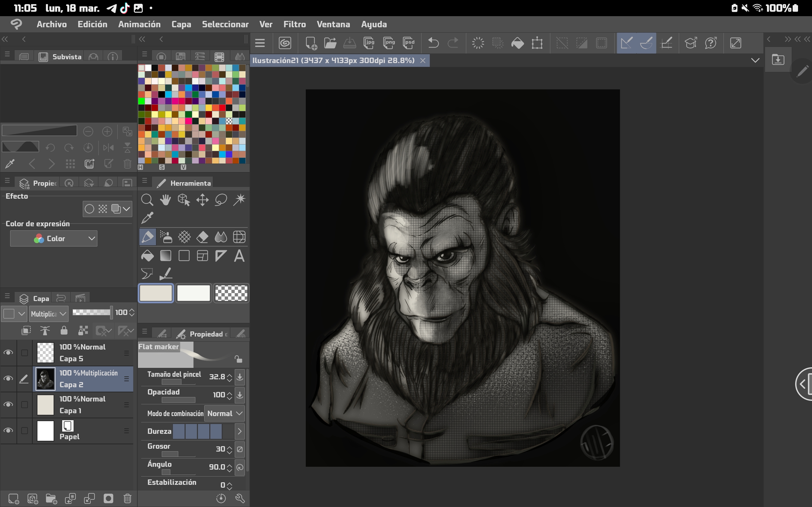Viewport: 812px width, 507px height.
Task: Open the Color de expresión dropdown
Action: [54, 238]
